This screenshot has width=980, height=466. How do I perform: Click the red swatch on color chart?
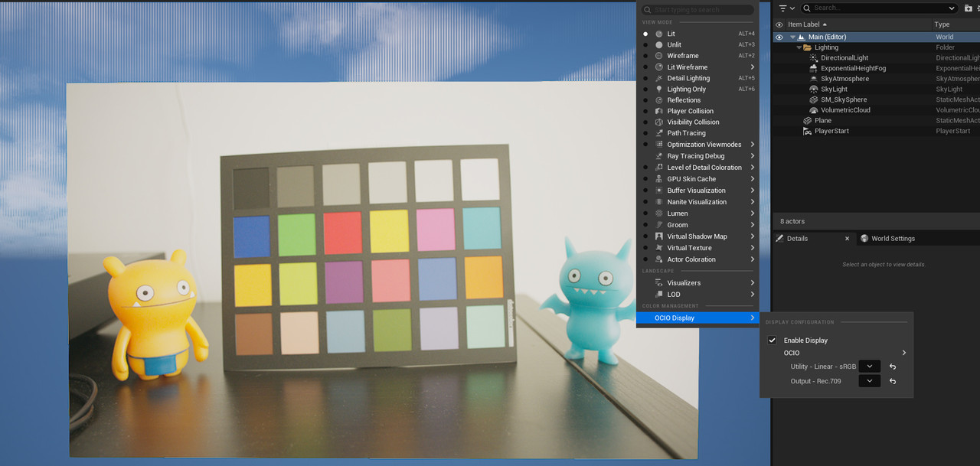342,233
